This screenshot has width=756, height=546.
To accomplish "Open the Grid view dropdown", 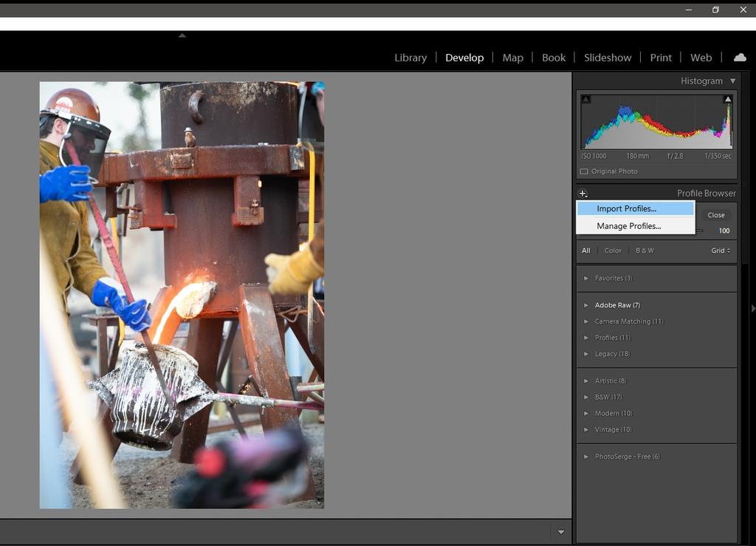I will 721,250.
